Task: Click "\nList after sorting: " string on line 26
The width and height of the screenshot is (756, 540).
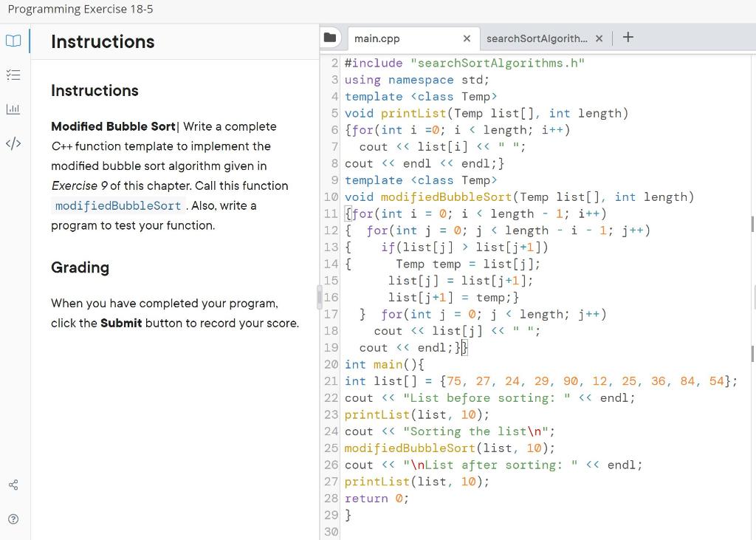Action: point(490,465)
